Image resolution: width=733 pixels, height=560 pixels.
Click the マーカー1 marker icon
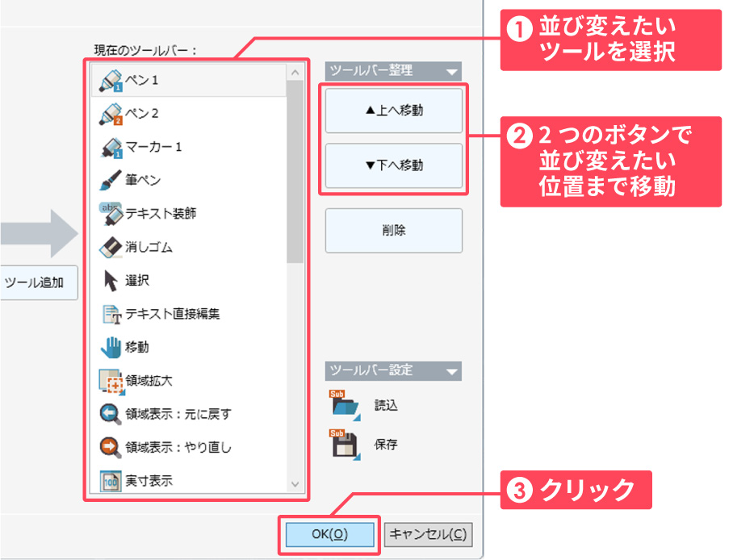[111, 148]
